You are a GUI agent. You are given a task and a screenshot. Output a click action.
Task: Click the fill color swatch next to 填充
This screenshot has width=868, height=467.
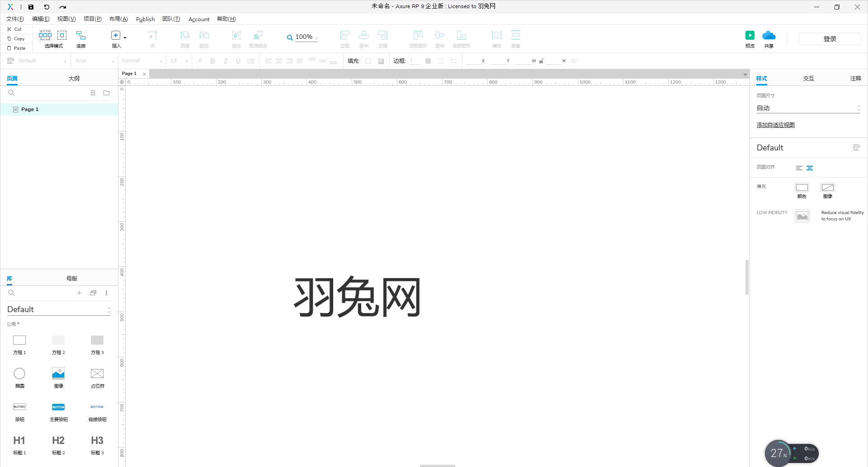[x=368, y=61]
